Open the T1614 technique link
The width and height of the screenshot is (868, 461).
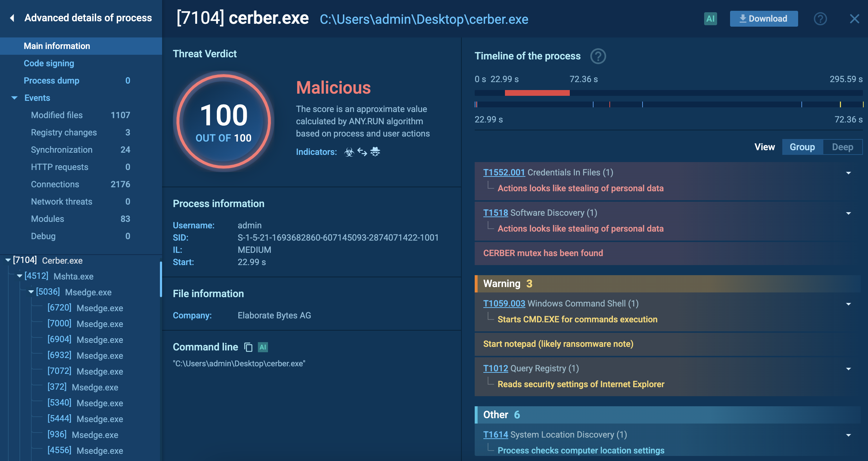point(496,435)
